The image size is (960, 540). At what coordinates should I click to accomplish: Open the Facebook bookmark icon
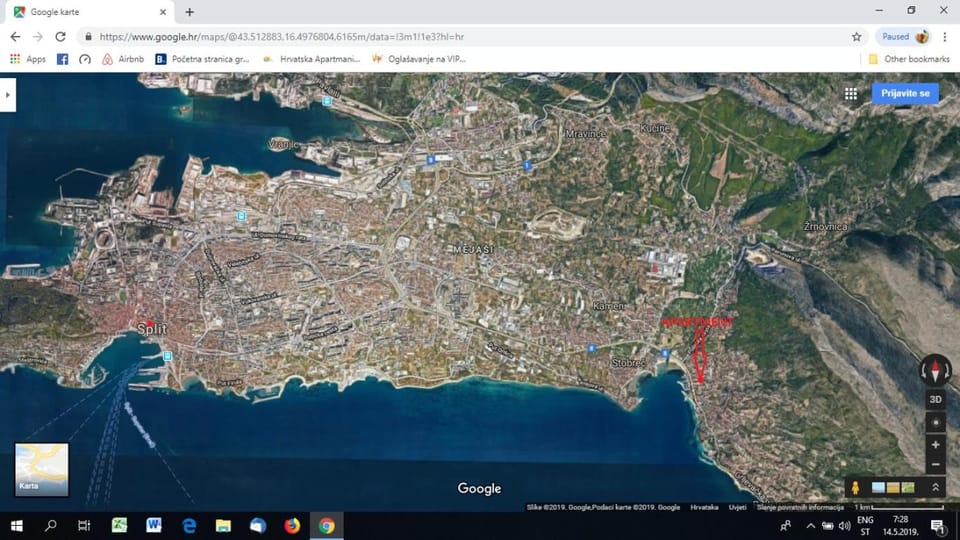coord(62,59)
